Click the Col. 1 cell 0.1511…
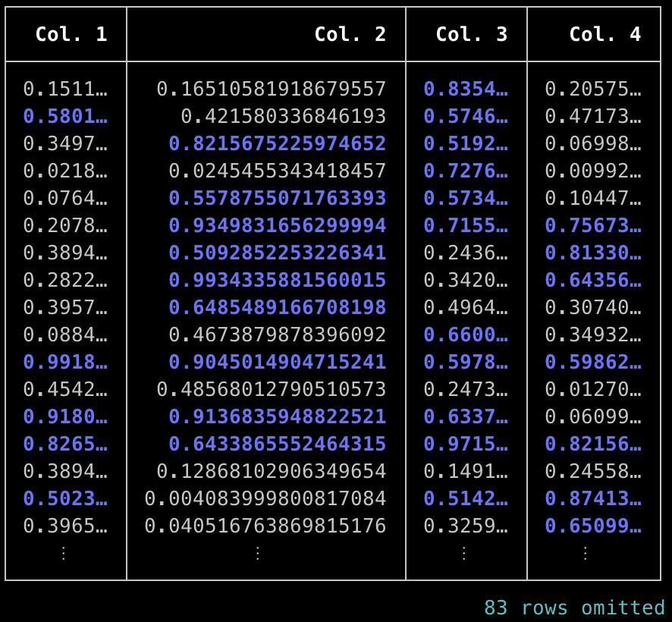Viewport: 672px width, 622px height. (65, 90)
